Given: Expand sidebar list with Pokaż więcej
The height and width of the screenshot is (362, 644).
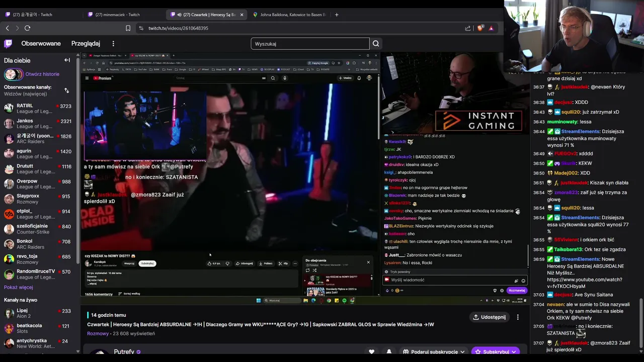Looking at the screenshot, I should pyautogui.click(x=19, y=287).
